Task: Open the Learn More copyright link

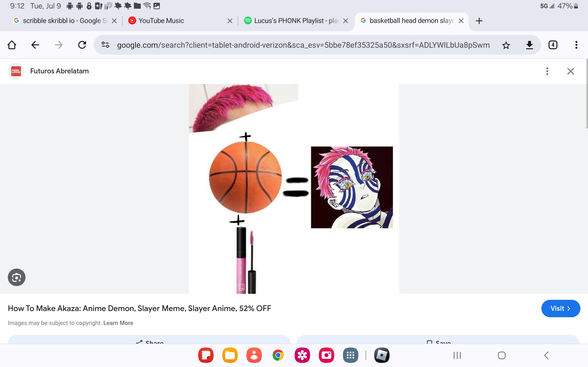Action: (x=118, y=323)
